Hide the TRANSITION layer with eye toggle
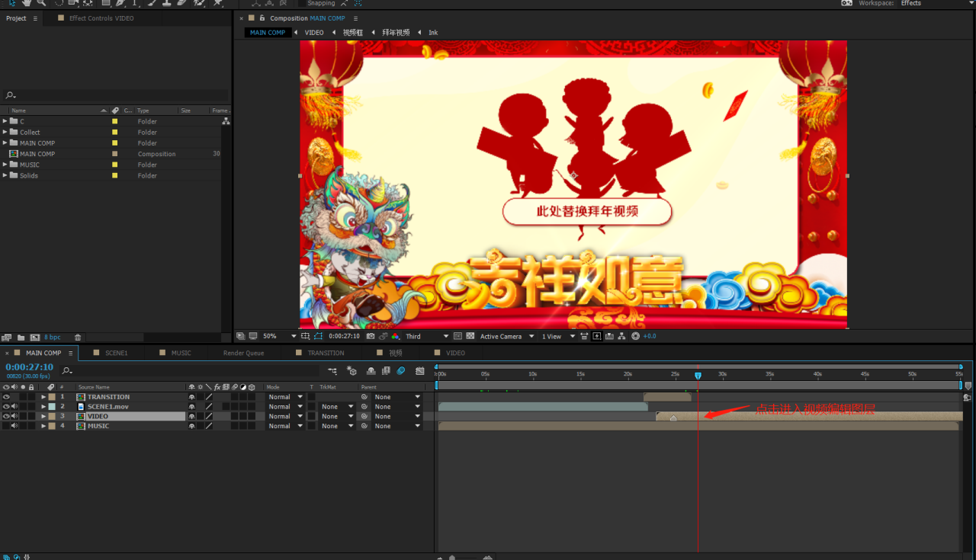 pos(6,397)
